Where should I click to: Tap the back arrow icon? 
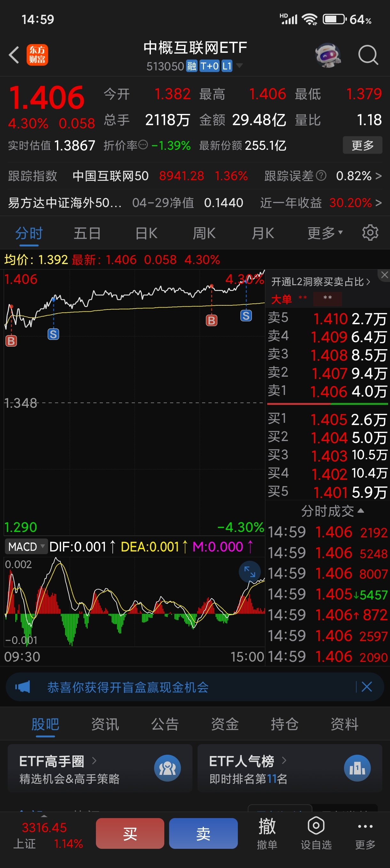[14, 55]
